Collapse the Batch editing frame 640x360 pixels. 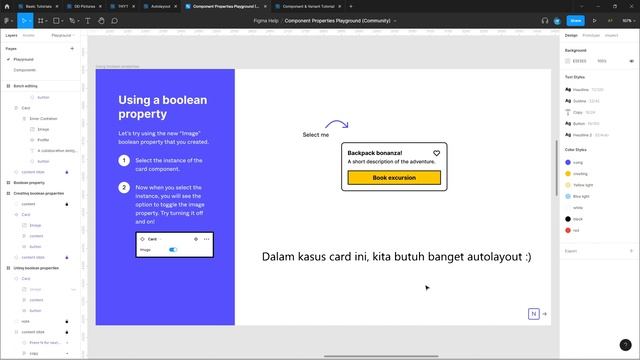click(8, 86)
